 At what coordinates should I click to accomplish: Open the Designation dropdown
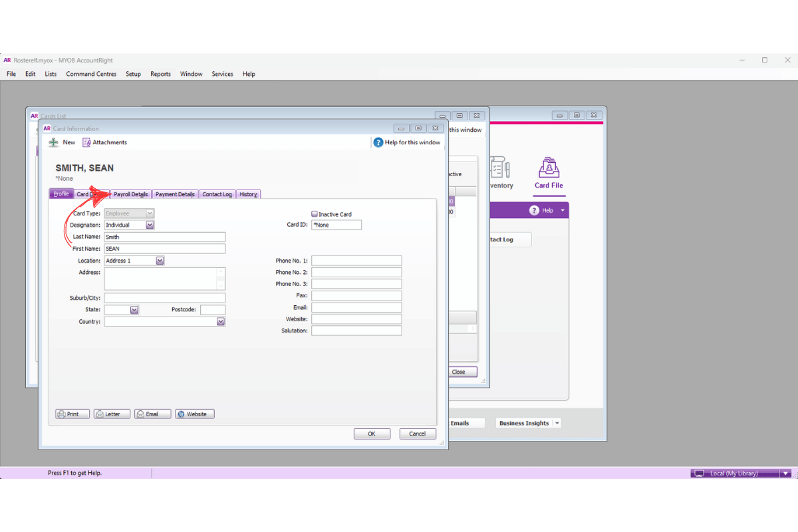tap(150, 225)
